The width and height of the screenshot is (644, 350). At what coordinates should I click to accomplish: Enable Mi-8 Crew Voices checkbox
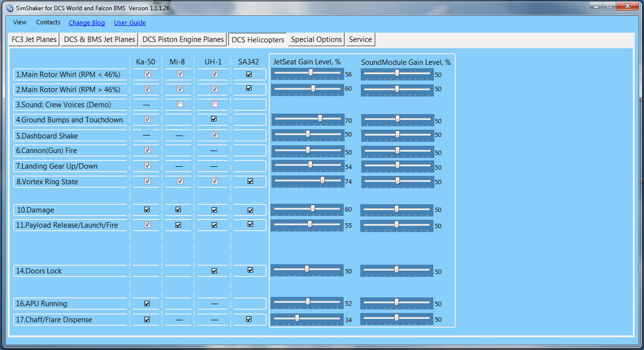point(180,104)
